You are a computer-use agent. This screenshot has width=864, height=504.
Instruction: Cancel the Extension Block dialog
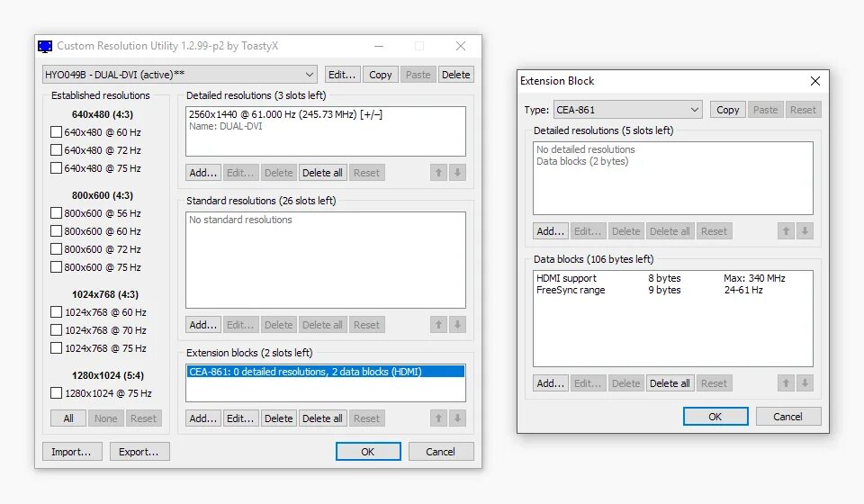click(788, 417)
